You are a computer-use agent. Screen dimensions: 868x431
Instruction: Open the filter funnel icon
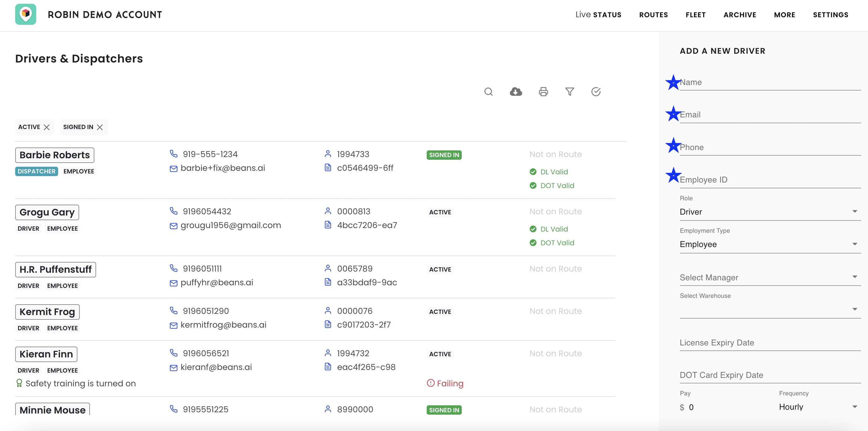click(x=570, y=92)
